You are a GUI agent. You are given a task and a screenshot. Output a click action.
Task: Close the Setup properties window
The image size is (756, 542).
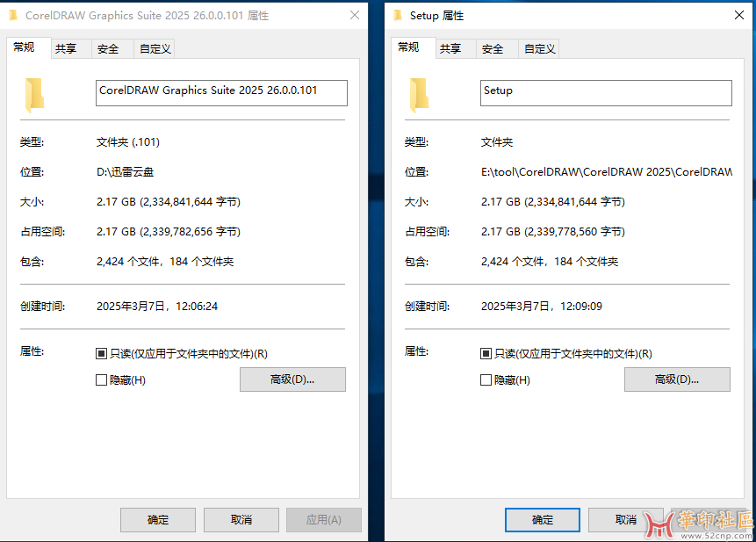[739, 16]
